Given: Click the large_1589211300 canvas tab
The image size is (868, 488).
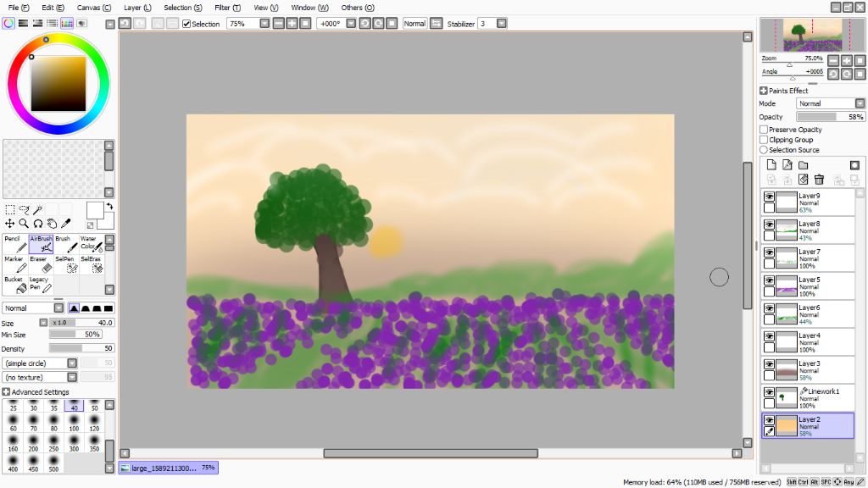Looking at the screenshot, I should [x=169, y=468].
